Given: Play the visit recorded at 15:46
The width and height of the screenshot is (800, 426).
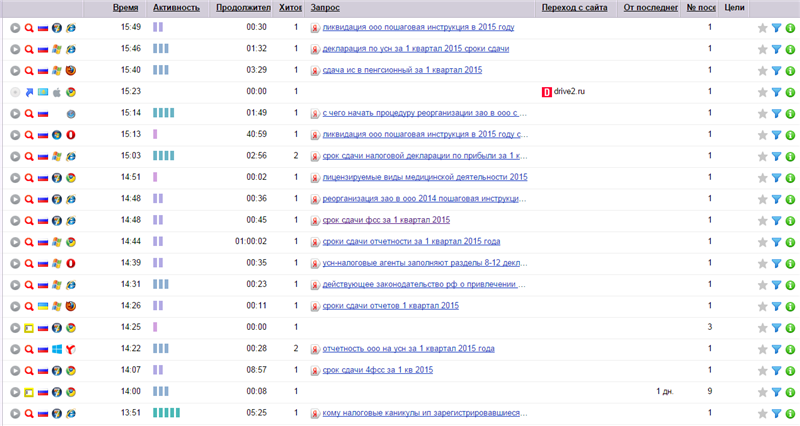Looking at the screenshot, I should pos(15,49).
